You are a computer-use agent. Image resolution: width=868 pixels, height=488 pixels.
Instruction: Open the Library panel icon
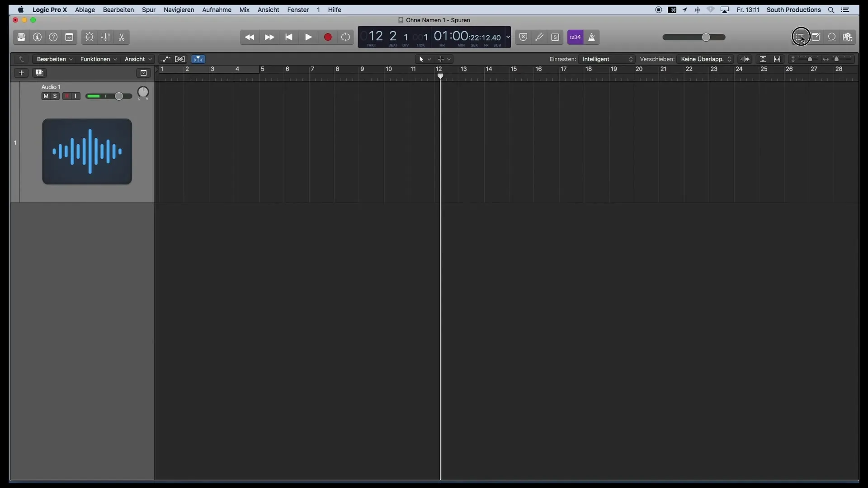tap(21, 37)
